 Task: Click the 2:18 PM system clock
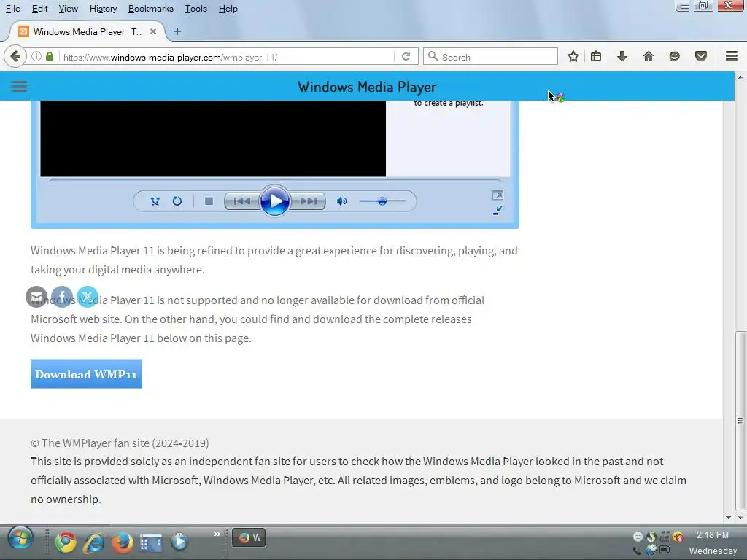712,535
